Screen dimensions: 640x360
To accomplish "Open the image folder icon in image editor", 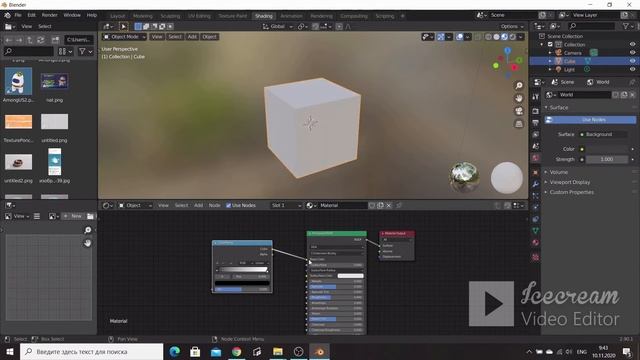I will 90,216.
